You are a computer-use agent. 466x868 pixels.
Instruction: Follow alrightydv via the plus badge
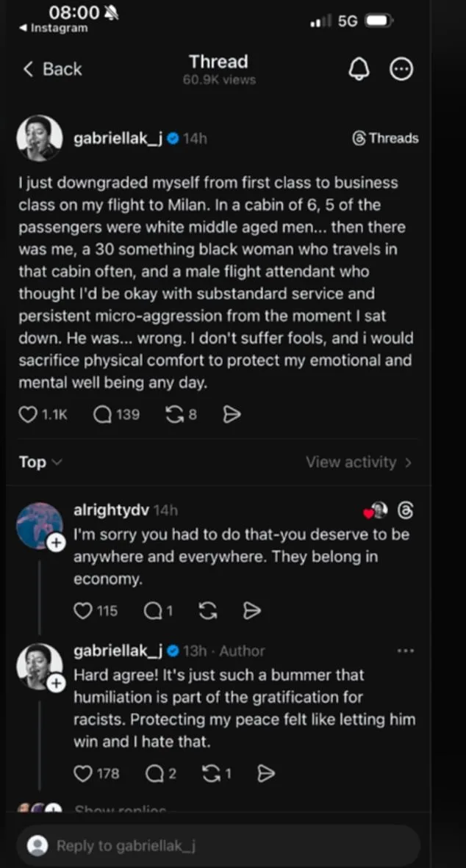coord(57,543)
